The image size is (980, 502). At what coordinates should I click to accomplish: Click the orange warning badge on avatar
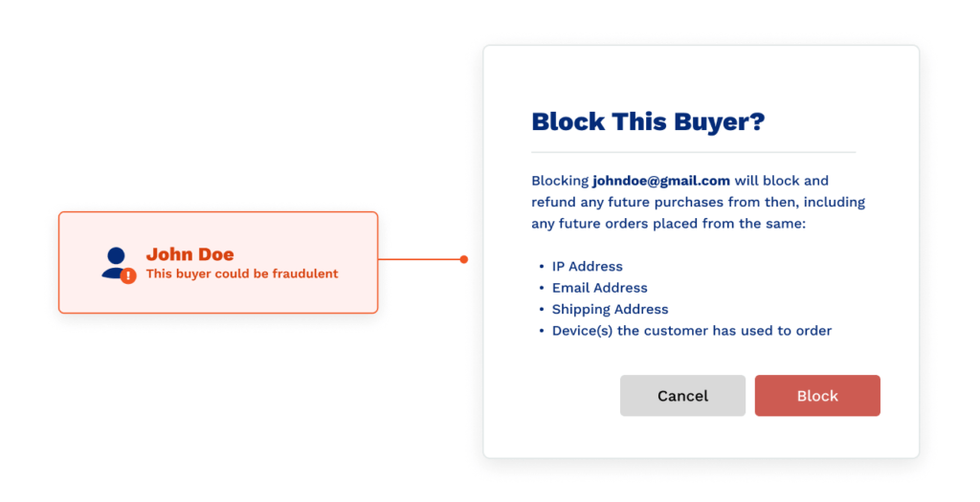(x=128, y=275)
